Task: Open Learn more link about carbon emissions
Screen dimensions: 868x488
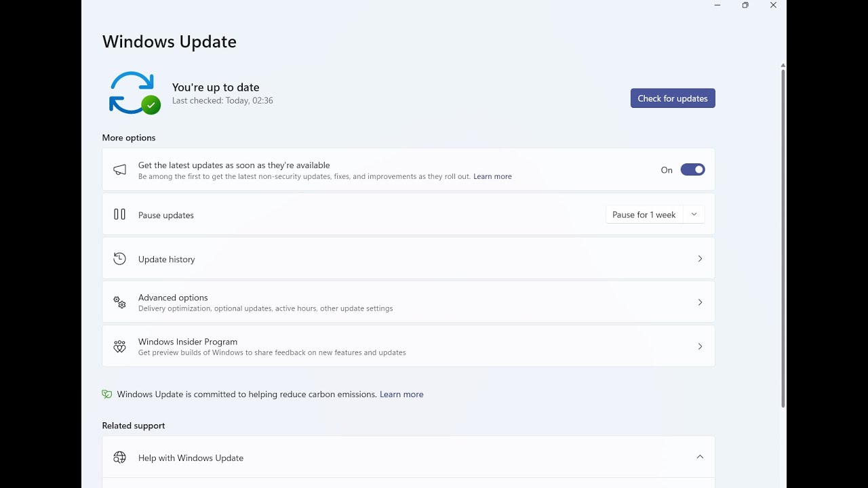Action: click(x=401, y=394)
